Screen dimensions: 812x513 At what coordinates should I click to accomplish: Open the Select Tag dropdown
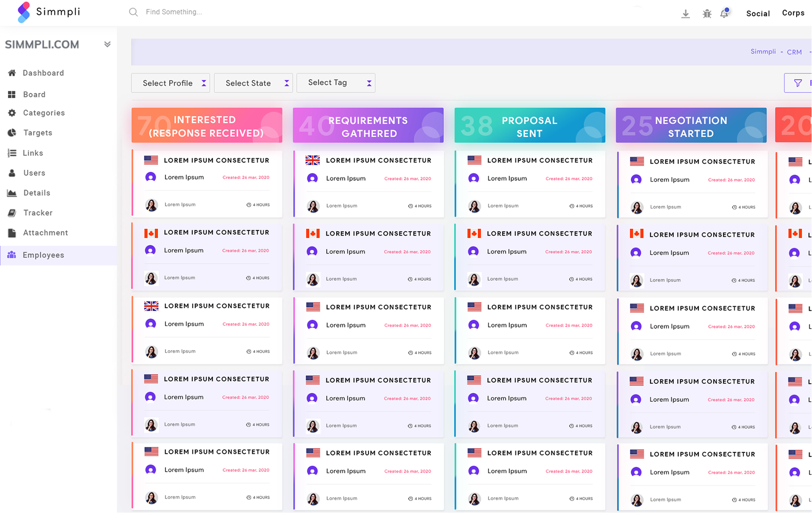(x=335, y=83)
